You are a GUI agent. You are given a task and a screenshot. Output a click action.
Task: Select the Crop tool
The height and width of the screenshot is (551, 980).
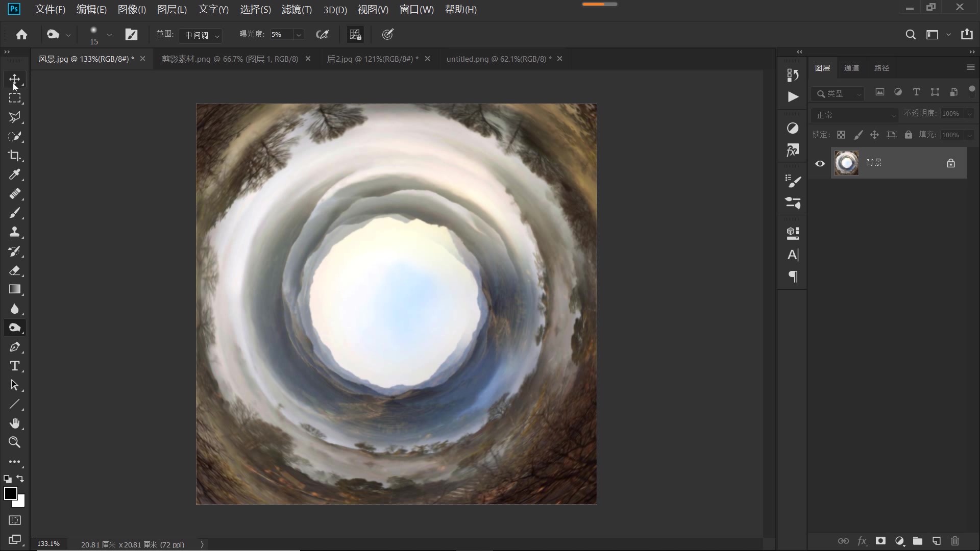(14, 156)
